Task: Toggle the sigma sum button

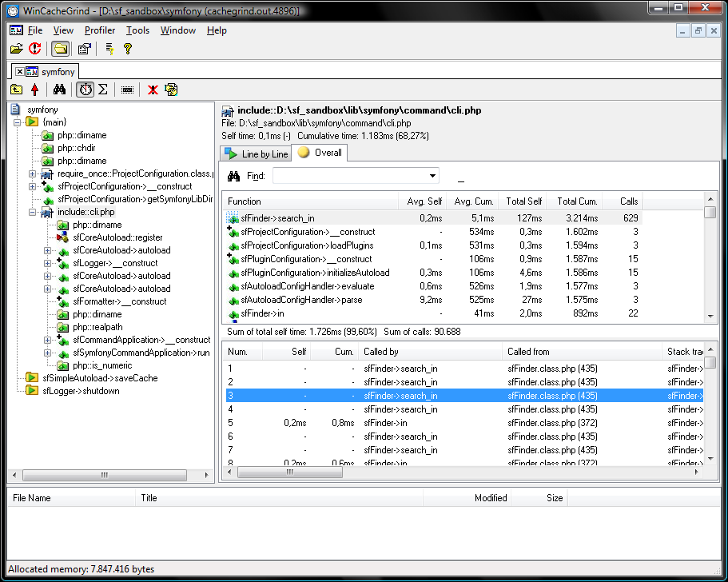Action: (x=102, y=90)
